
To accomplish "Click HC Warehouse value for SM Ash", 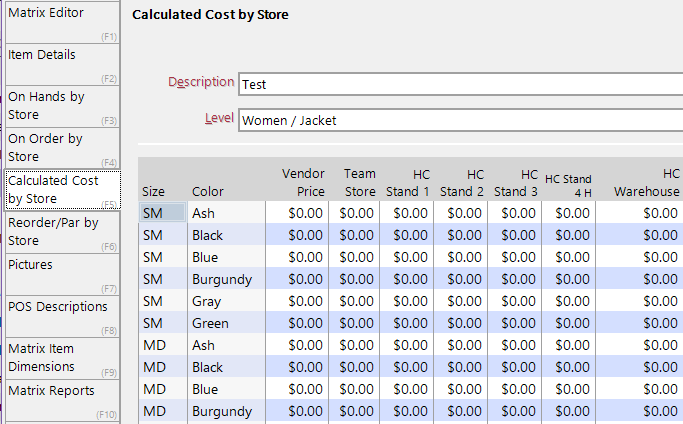I will pyautogui.click(x=639, y=213).
